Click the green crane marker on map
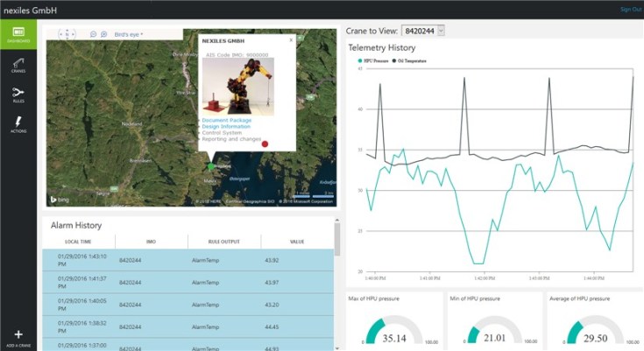 [x=210, y=165]
